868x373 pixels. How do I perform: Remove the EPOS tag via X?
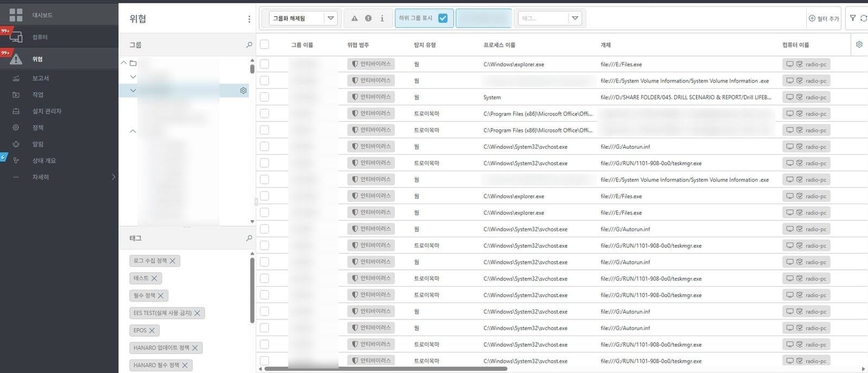152,330
